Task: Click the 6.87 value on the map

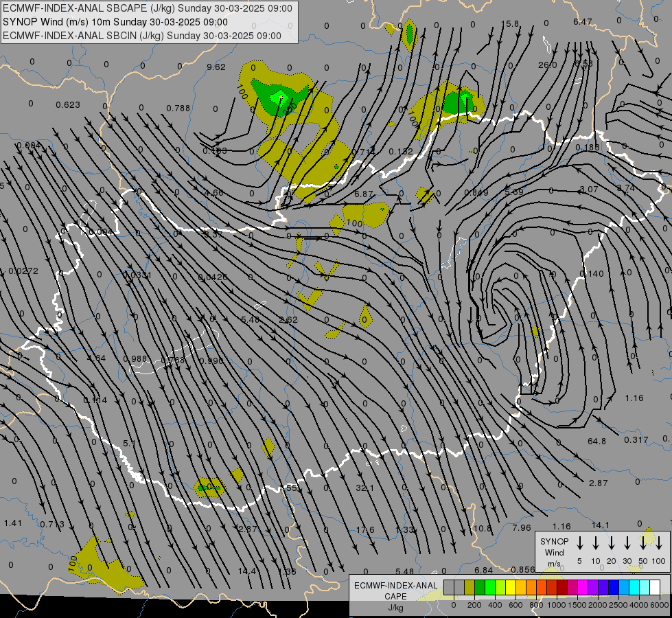Action: point(364,194)
